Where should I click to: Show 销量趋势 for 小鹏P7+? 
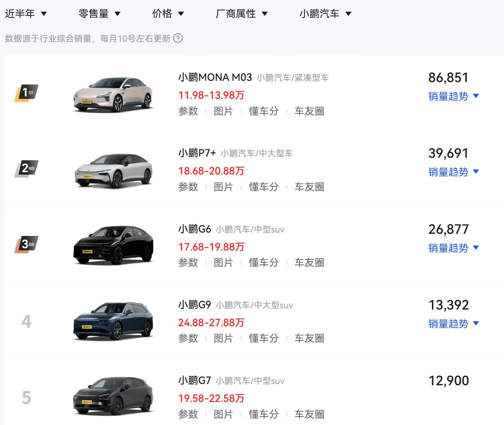pyautogui.click(x=453, y=172)
